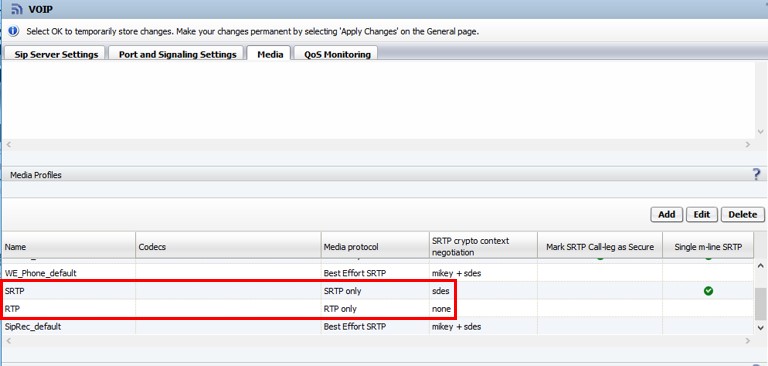Image resolution: width=768 pixels, height=366 pixels.
Task: Click upper panel scroll right arrow
Action: tap(747, 145)
